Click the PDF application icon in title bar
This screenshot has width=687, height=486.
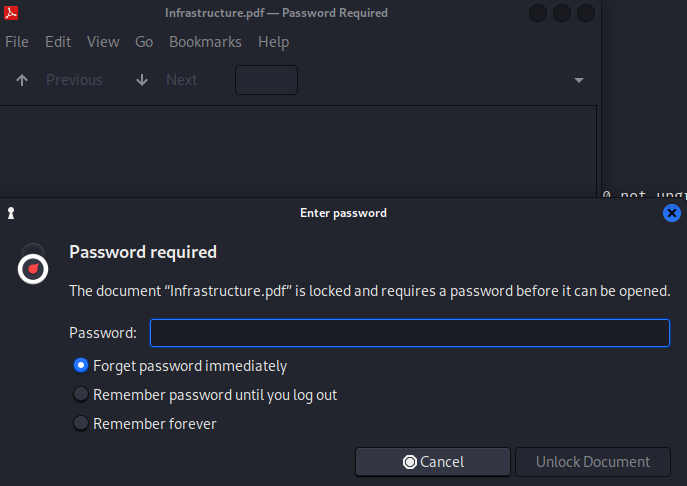pyautogui.click(x=11, y=13)
